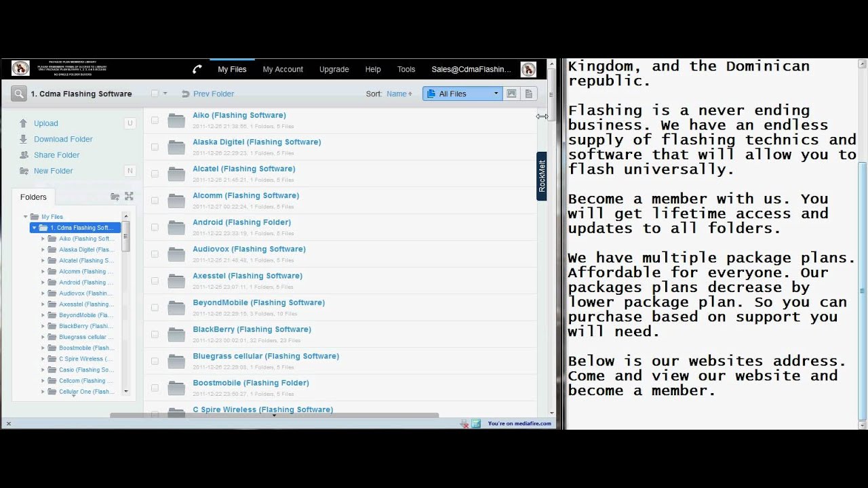Viewport: 868px width, 488px height.
Task: Click folder tree vertical scrollbar thumb
Action: coord(125,237)
